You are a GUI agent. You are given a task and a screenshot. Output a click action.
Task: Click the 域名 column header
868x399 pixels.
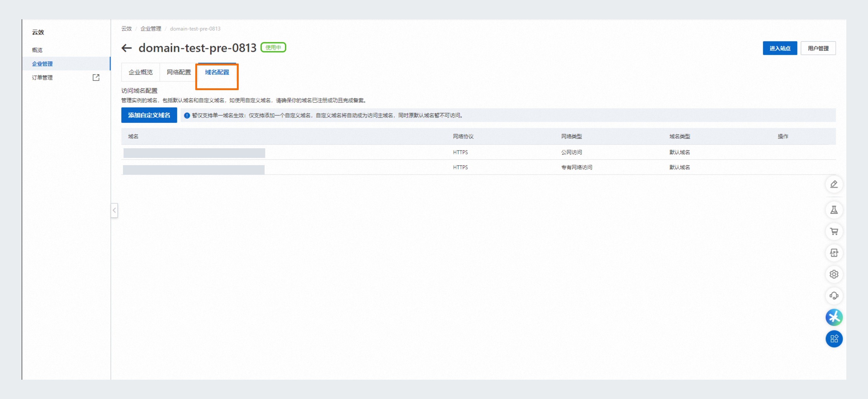[x=133, y=137]
